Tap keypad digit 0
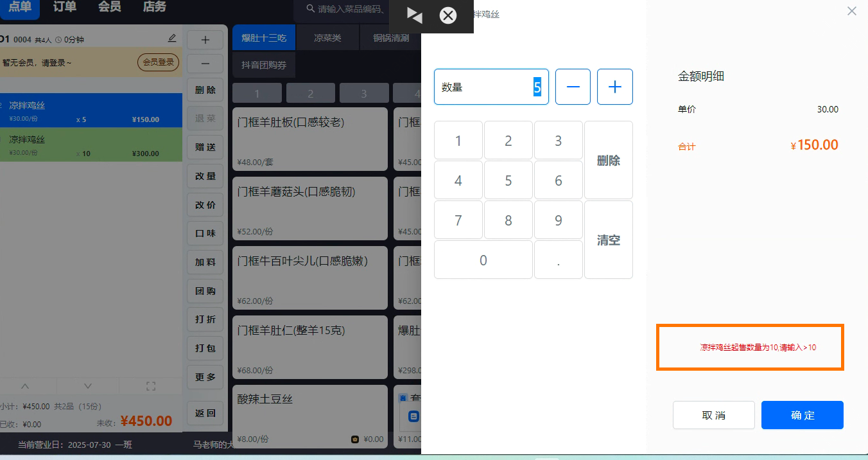The width and height of the screenshot is (868, 460). click(483, 260)
